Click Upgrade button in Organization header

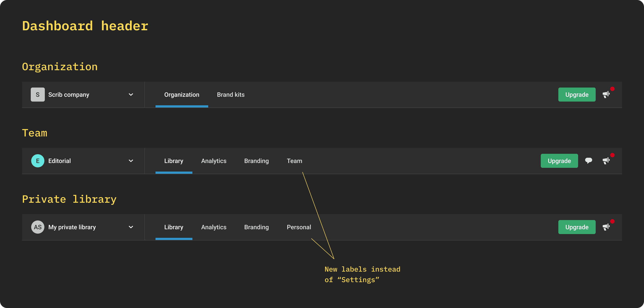pyautogui.click(x=577, y=95)
